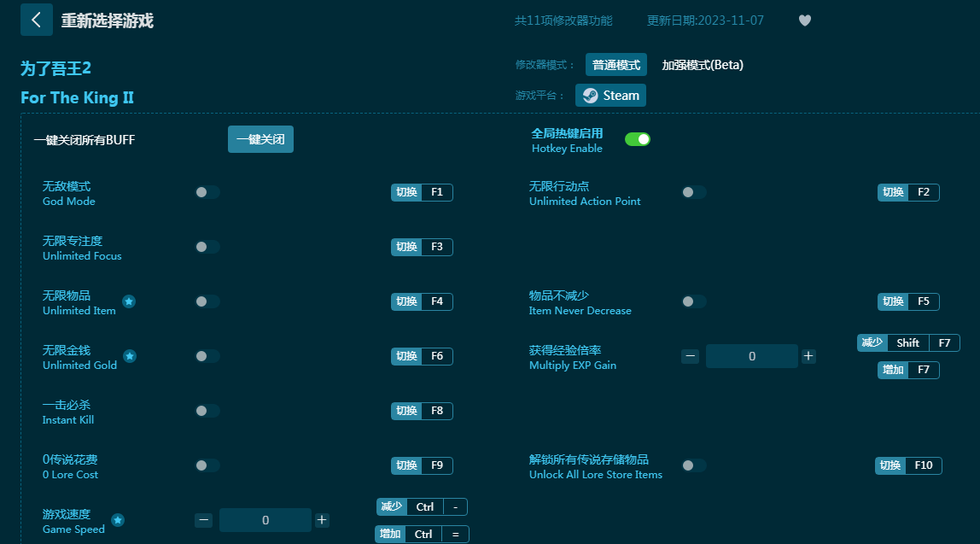Image resolution: width=980 pixels, height=544 pixels.
Task: Click the For The King II title
Action: (77, 97)
